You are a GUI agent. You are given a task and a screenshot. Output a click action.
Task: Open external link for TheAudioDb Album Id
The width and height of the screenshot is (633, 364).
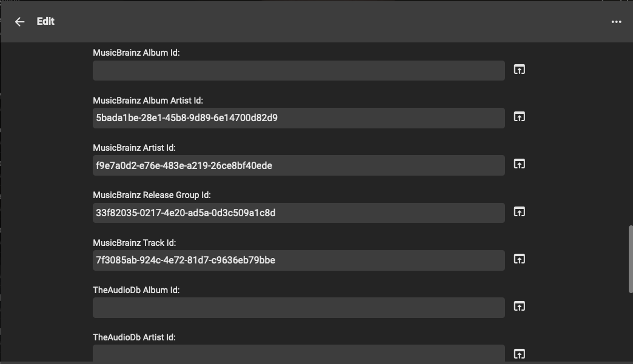point(519,306)
